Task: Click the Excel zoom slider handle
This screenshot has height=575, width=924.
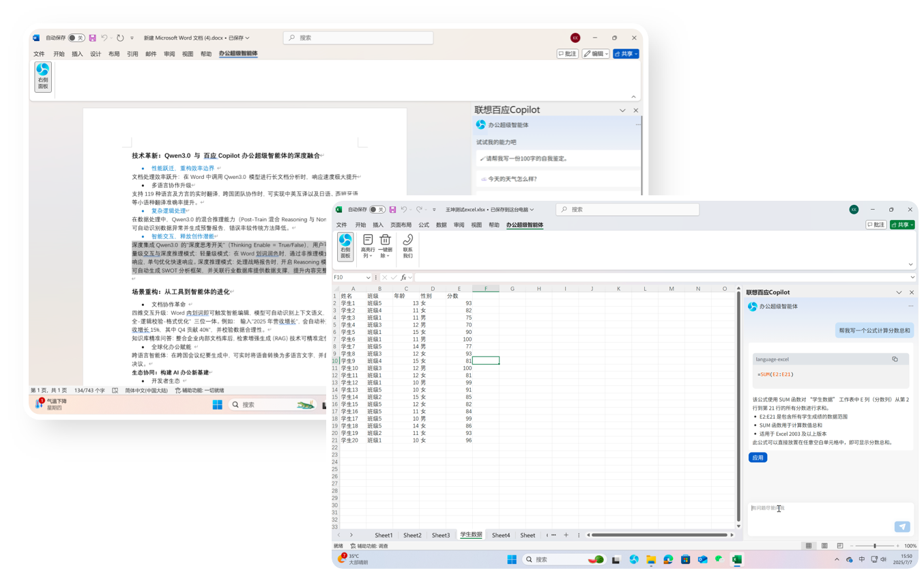Action: (x=874, y=546)
